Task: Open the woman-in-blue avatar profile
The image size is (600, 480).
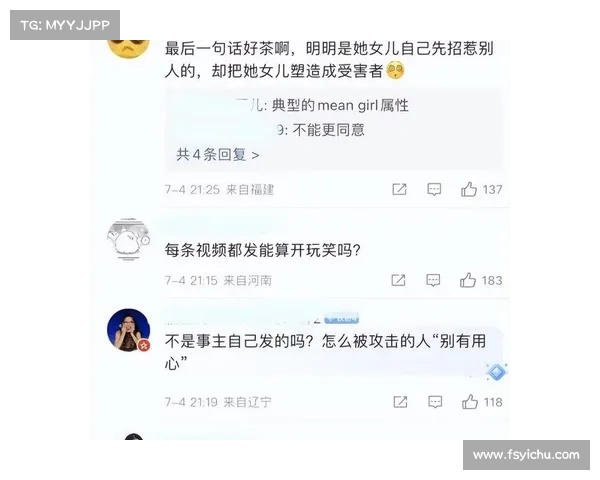Action: (129, 330)
